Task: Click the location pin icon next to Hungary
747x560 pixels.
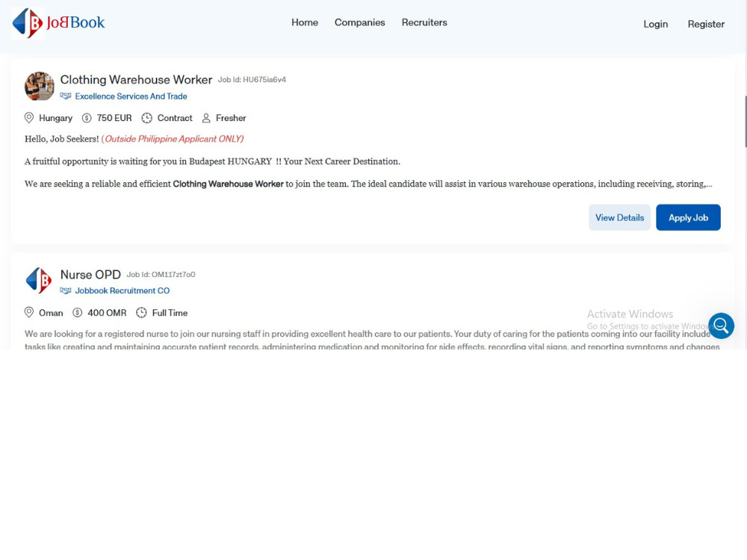Action: pyautogui.click(x=29, y=118)
